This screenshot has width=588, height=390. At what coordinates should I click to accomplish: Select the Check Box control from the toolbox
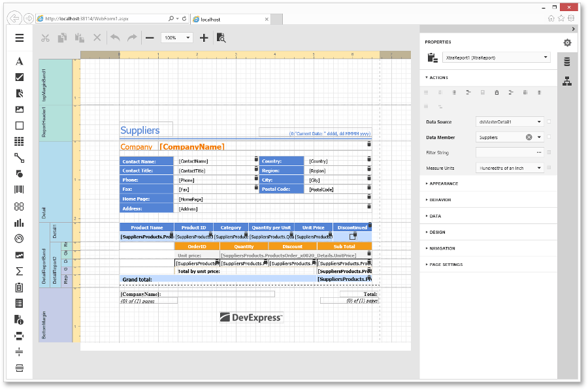coord(19,77)
